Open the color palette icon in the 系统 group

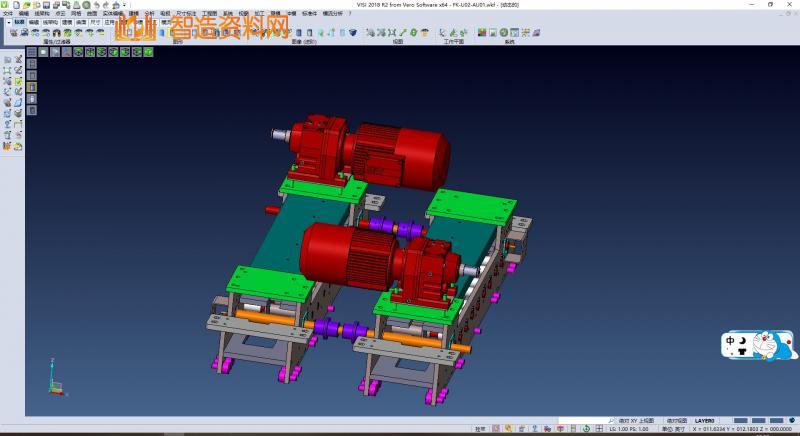[x=482, y=33]
